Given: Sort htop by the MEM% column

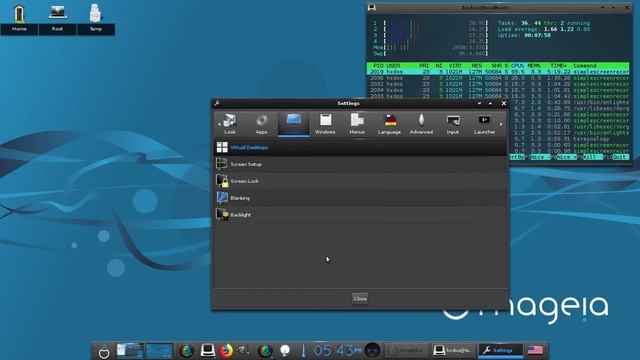Looking at the screenshot, I should [534, 65].
